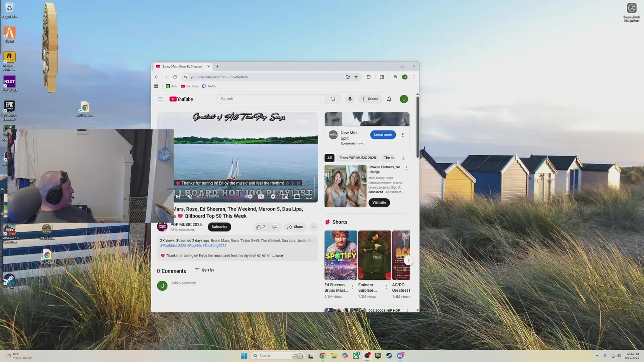Viewport: 644px width, 362px height.
Task: Open Chrome's three-dot menu
Action: tap(414, 77)
